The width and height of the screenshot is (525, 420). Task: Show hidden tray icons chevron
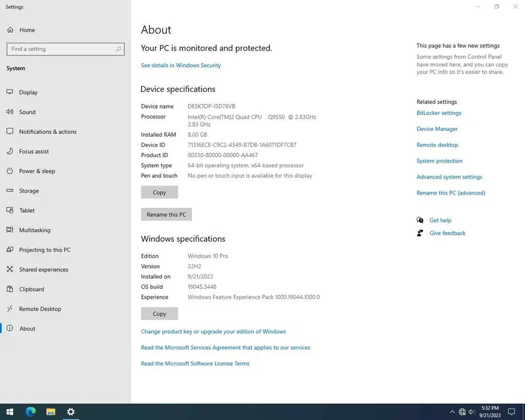tap(452, 412)
